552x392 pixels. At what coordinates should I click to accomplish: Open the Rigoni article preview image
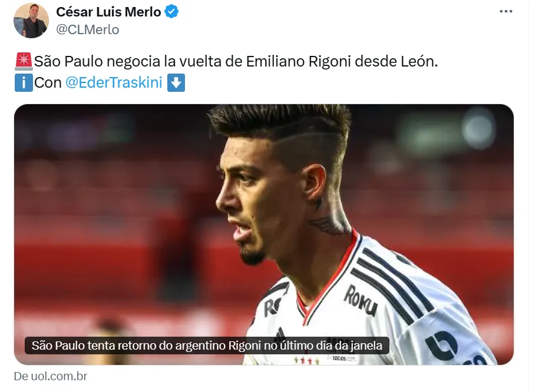[x=264, y=234]
